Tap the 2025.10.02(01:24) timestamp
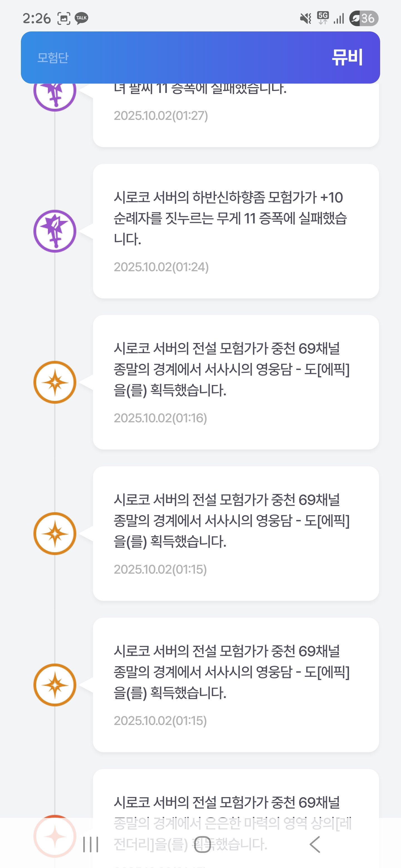Viewport: 401px width, 868px height. click(x=161, y=267)
